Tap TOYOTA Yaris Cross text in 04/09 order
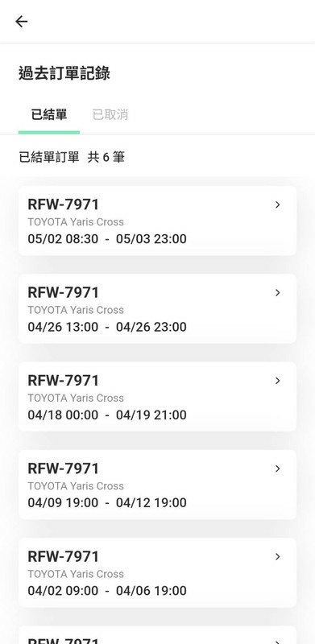The height and width of the screenshot is (644, 315). [76, 486]
